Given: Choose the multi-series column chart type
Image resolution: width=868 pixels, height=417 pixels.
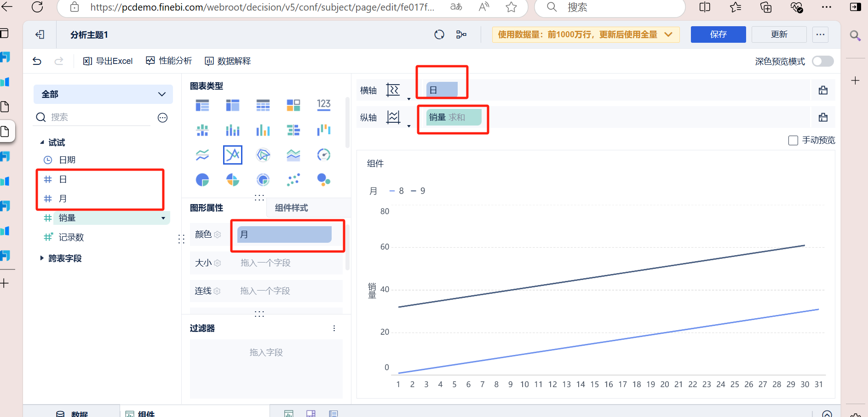Looking at the screenshot, I should point(263,130).
